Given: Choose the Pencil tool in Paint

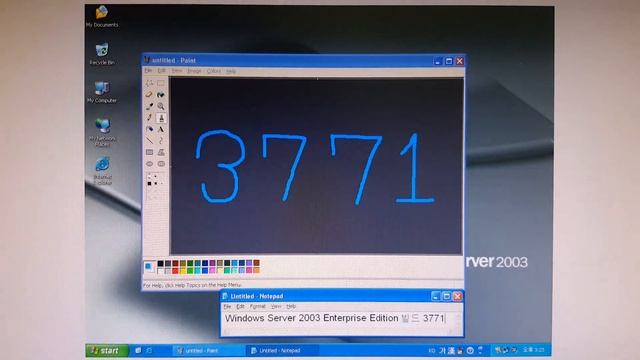Looking at the screenshot, I should (149, 118).
